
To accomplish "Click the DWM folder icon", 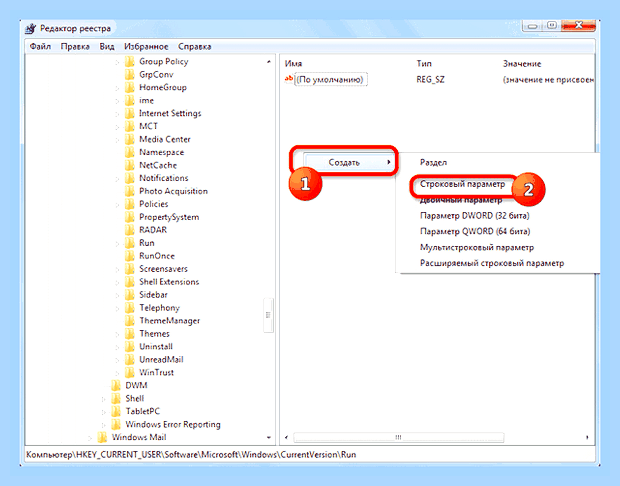I will point(116,386).
